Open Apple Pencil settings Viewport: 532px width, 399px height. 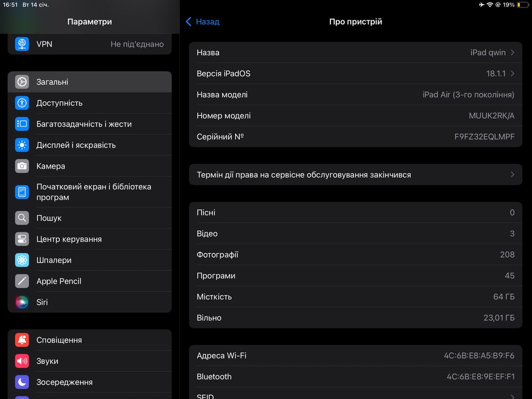coord(89,281)
